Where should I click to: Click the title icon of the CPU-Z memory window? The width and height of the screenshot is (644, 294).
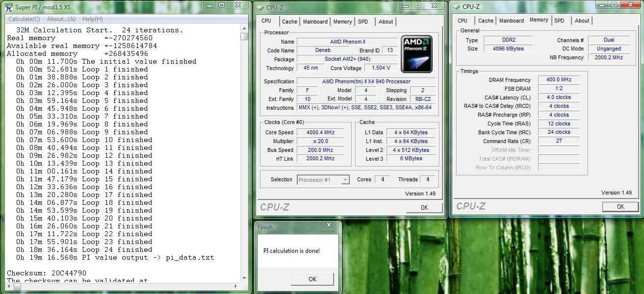coord(456,7)
